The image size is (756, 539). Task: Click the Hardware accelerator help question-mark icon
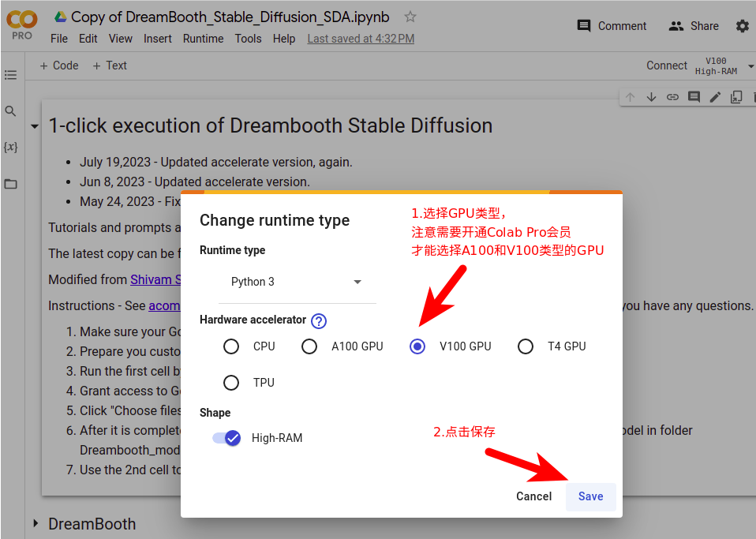318,320
